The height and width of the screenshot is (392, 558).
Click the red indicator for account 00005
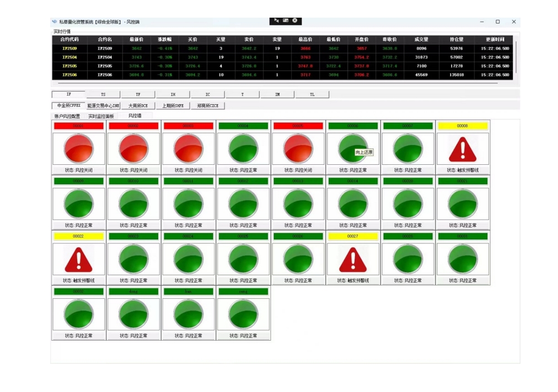(x=298, y=149)
